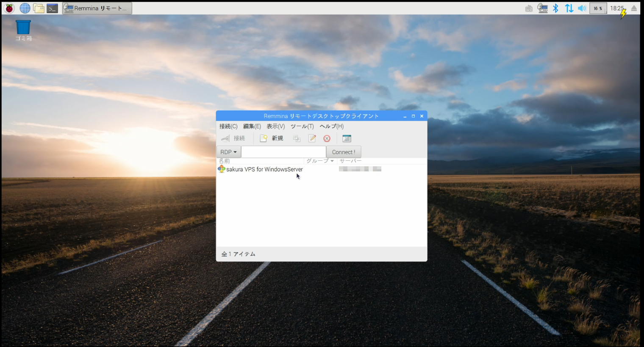Sort by the 名前 column header

point(260,161)
